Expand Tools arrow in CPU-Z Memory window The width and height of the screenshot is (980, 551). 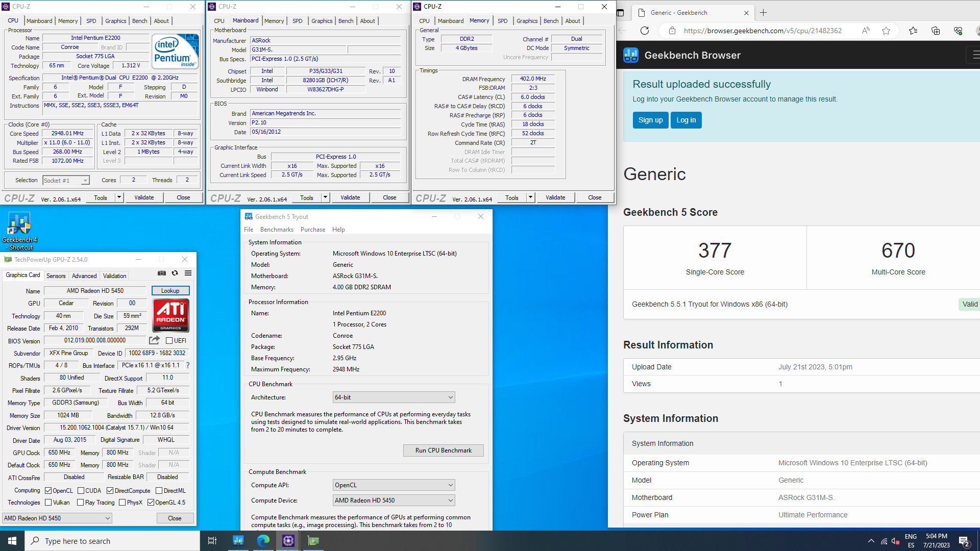tap(530, 197)
